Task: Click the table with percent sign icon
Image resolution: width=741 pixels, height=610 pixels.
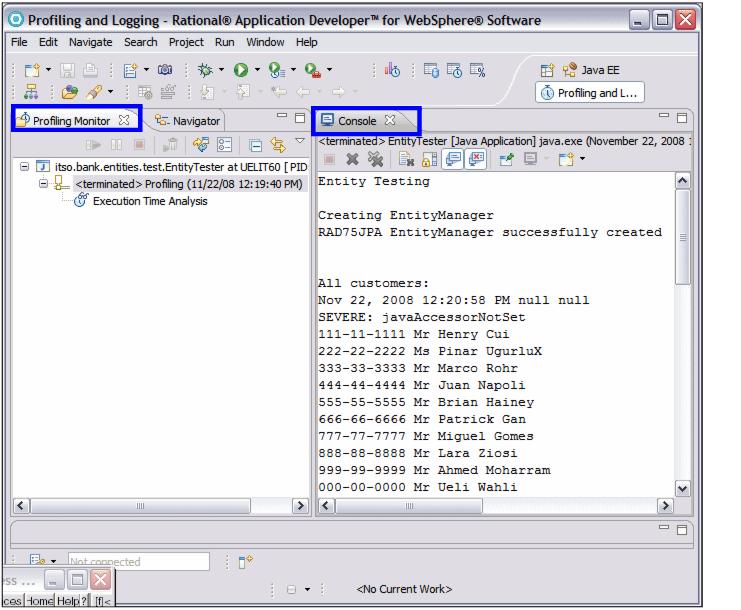Action: coord(477,70)
